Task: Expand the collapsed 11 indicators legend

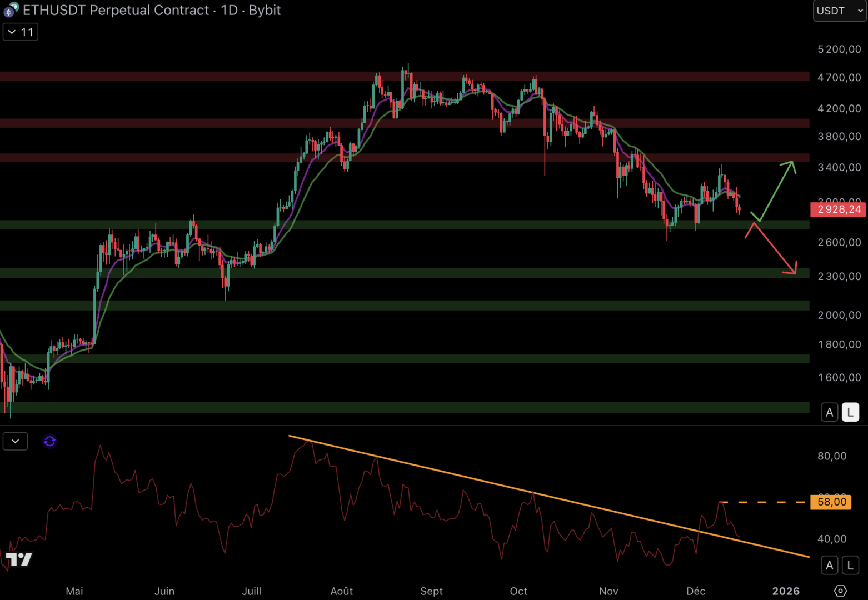Action: tap(21, 32)
